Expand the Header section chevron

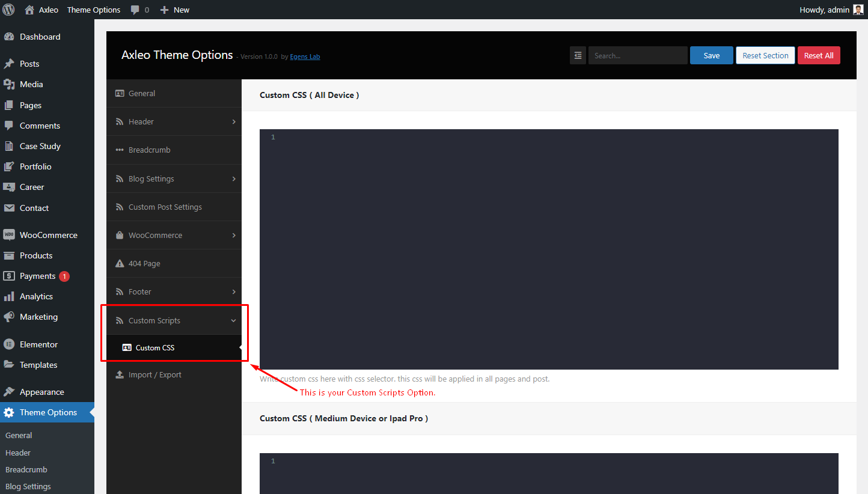pyautogui.click(x=234, y=121)
